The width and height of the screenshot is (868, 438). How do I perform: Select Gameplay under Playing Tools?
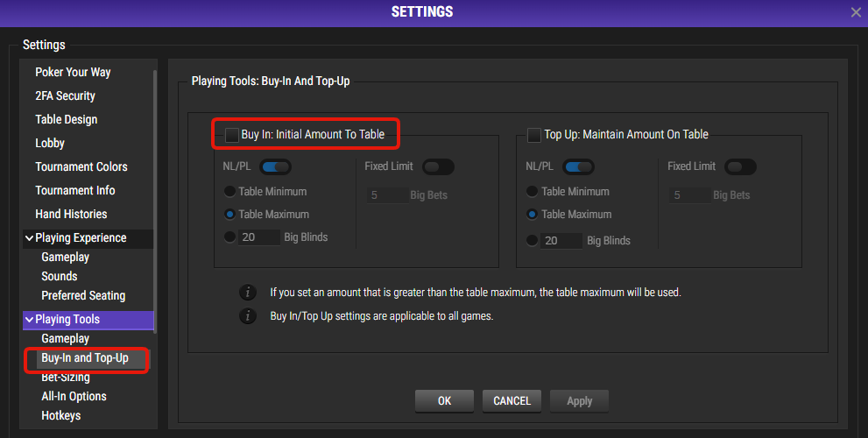coord(66,338)
